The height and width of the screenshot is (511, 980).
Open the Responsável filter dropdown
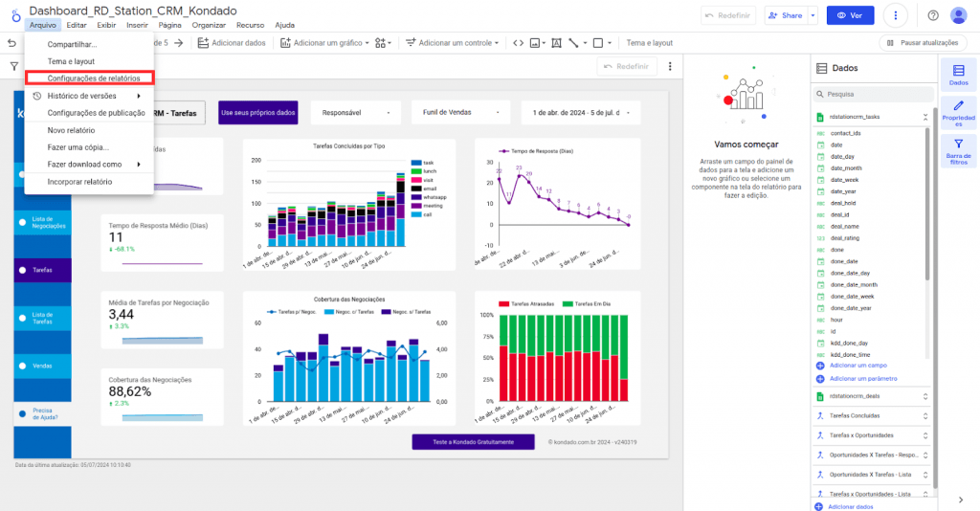pos(356,112)
